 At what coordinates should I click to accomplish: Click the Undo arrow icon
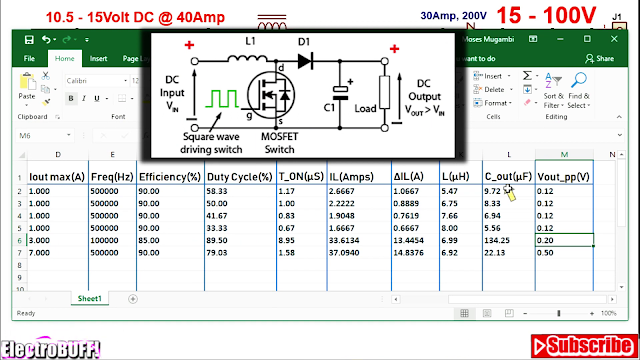[46, 40]
